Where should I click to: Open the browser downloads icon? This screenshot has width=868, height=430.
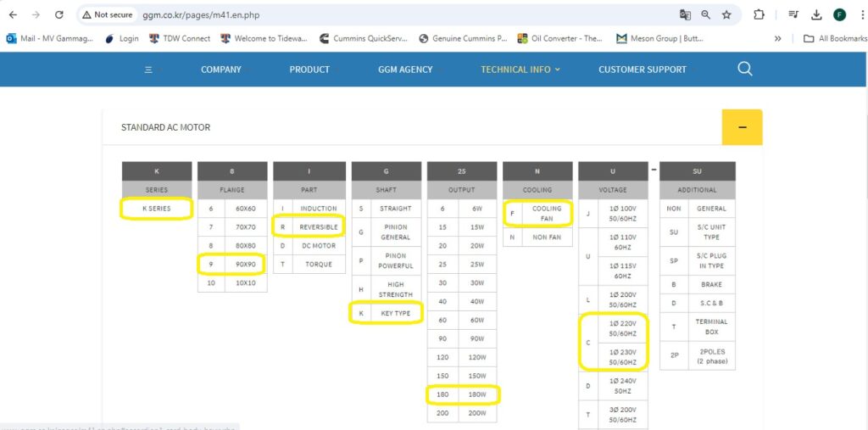click(x=816, y=14)
